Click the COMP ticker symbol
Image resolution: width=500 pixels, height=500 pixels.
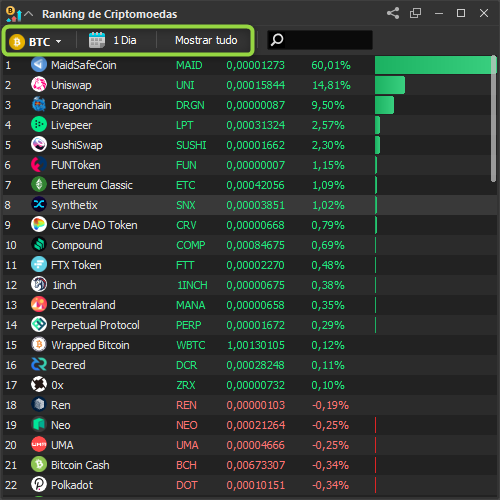coord(191,245)
